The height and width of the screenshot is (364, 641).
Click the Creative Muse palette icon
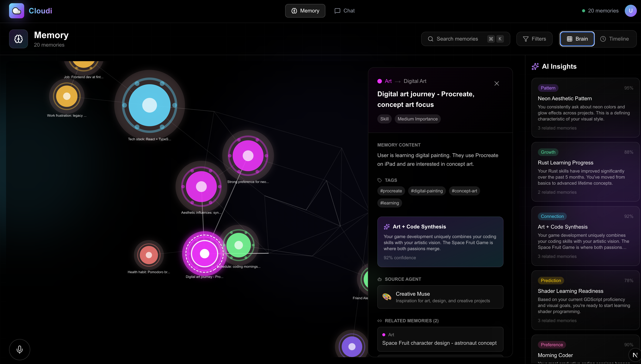[387, 297]
